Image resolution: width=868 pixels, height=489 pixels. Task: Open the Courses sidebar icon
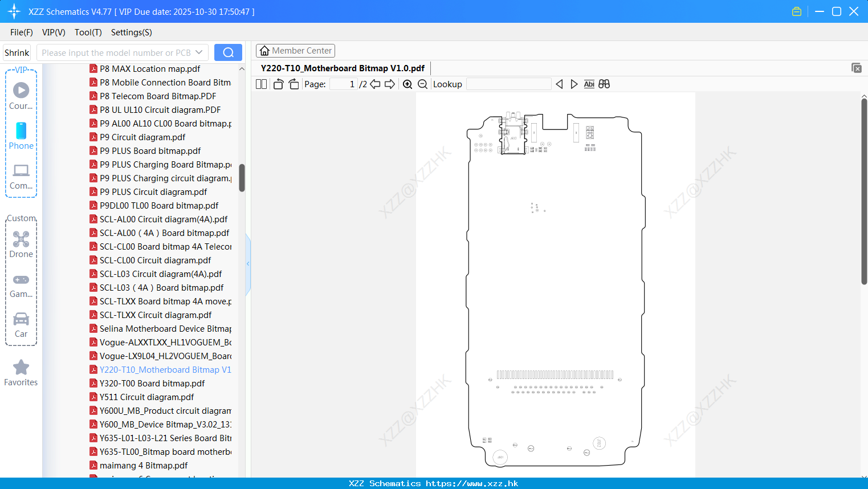coord(21,96)
